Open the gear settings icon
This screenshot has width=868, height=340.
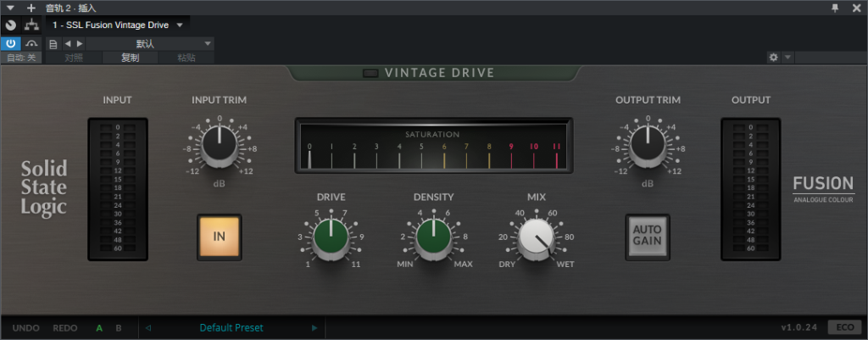coord(773,57)
